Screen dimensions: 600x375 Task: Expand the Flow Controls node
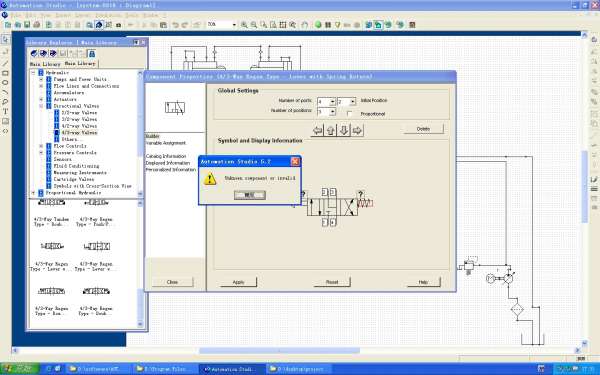click(41, 146)
